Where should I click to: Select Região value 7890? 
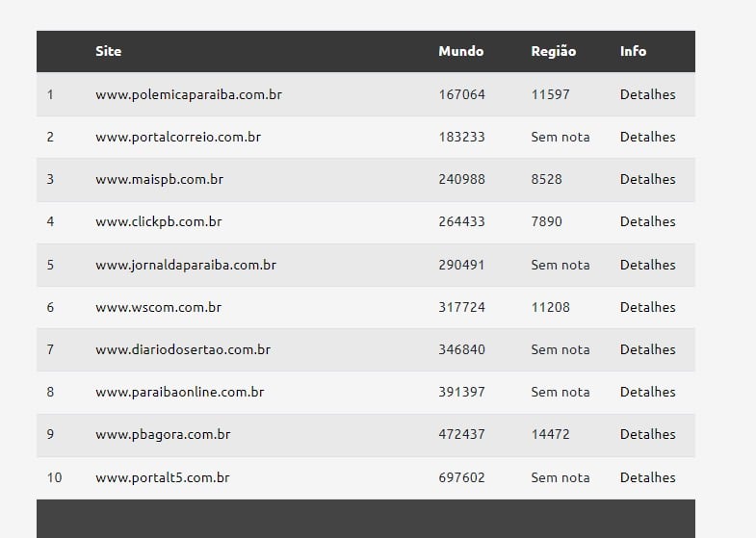[x=546, y=221]
